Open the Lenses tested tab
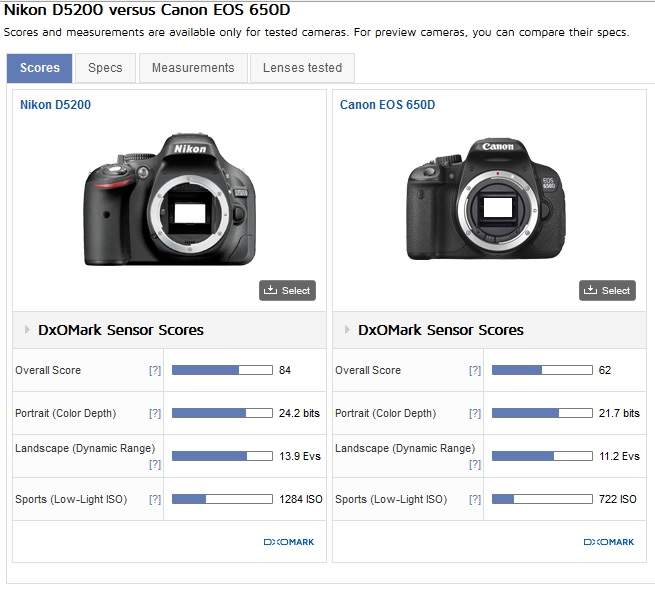The width and height of the screenshot is (655, 595). click(x=302, y=68)
